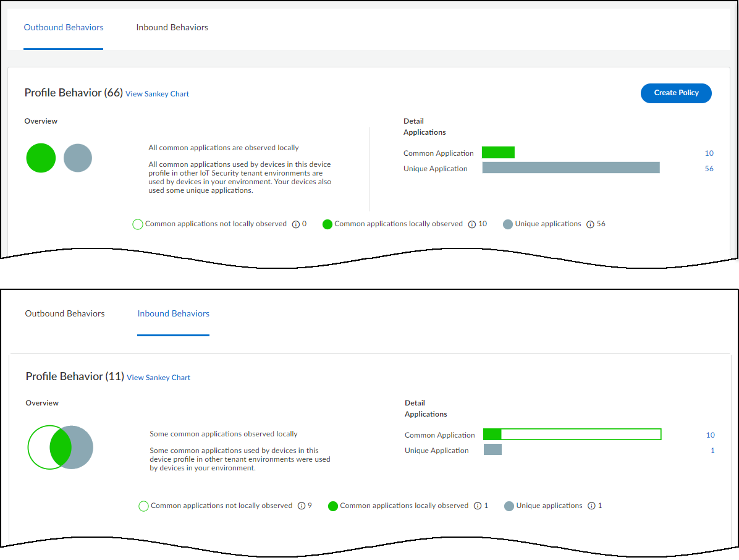Screen dimensions: 739x560
Task: Click outbound Common Application count 10
Action: click(709, 153)
